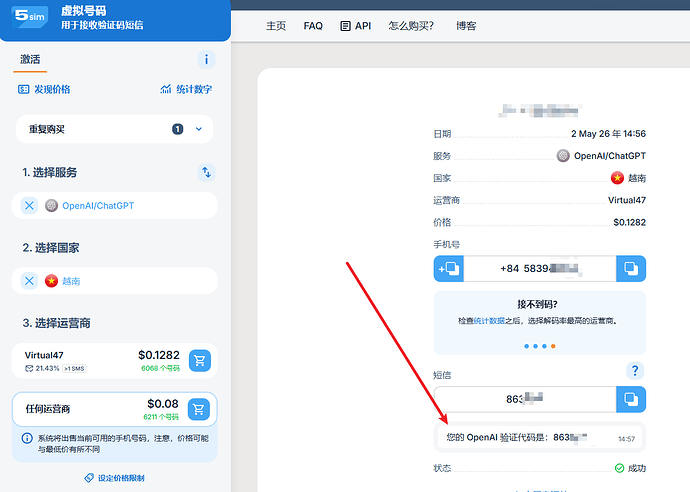Click the 14:57 message timestamp
Screen dimensions: 690x492
tap(627, 439)
